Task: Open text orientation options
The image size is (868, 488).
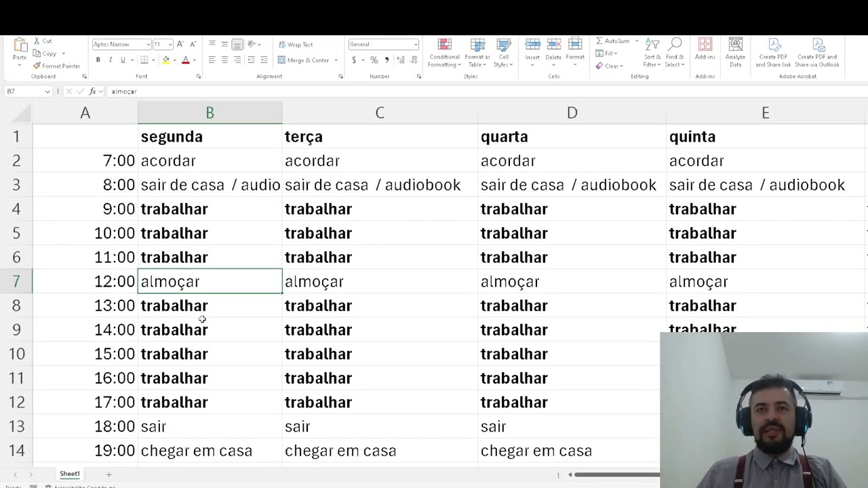Action: [x=252, y=44]
